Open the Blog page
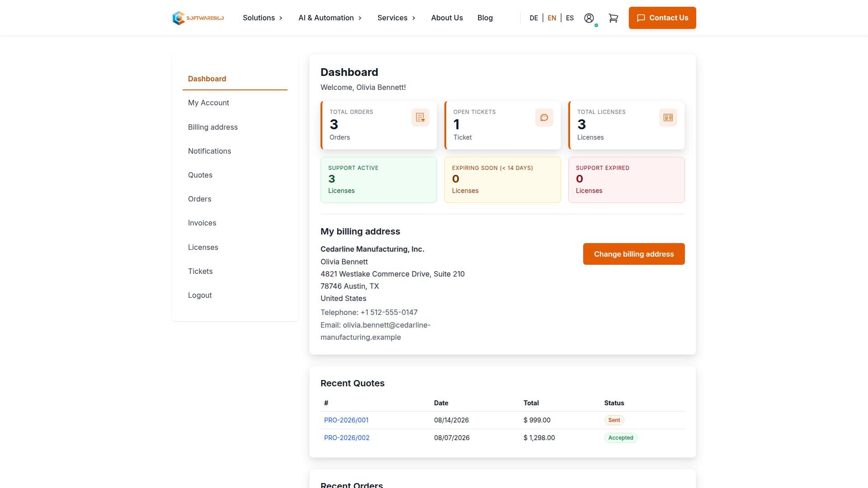 tap(485, 18)
